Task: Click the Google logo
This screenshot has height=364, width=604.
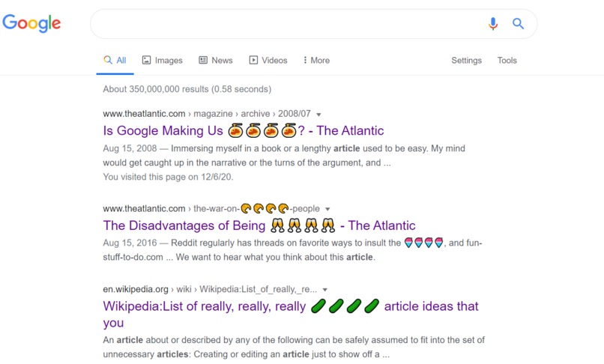Action: tap(31, 23)
